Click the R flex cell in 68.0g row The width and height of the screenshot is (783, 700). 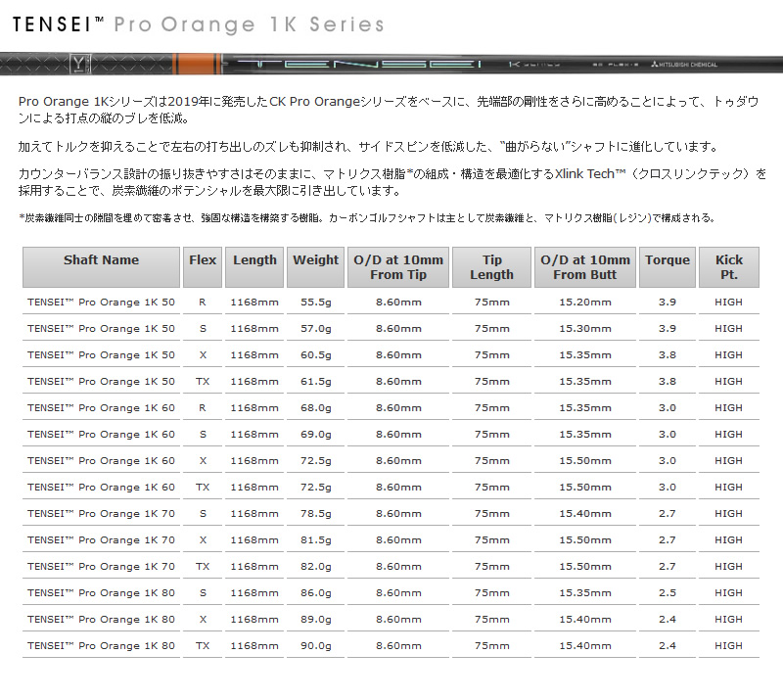pos(203,408)
